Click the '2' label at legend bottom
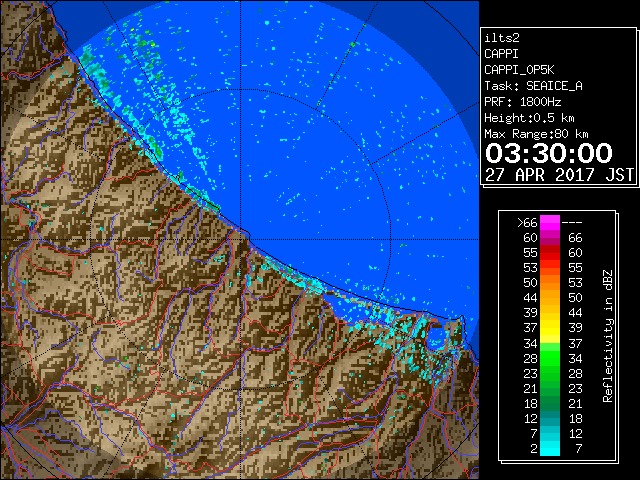This screenshot has height=480, width=640. click(x=534, y=448)
